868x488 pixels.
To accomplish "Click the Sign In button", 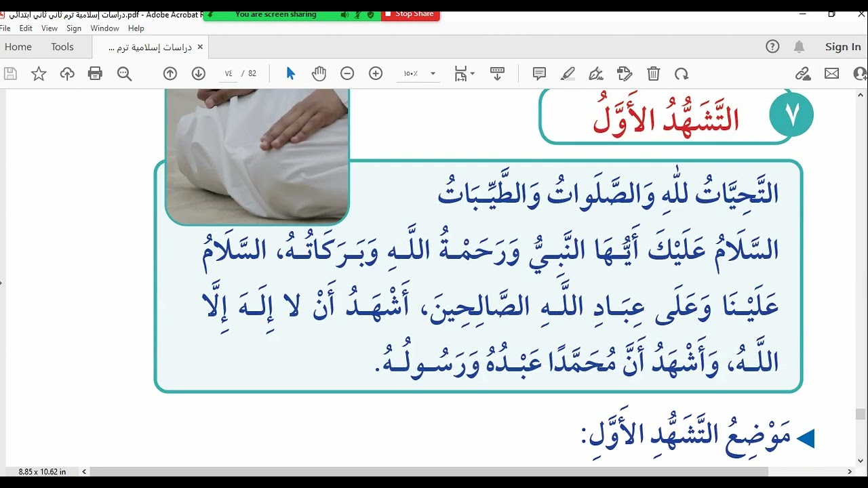I will click(x=843, y=47).
